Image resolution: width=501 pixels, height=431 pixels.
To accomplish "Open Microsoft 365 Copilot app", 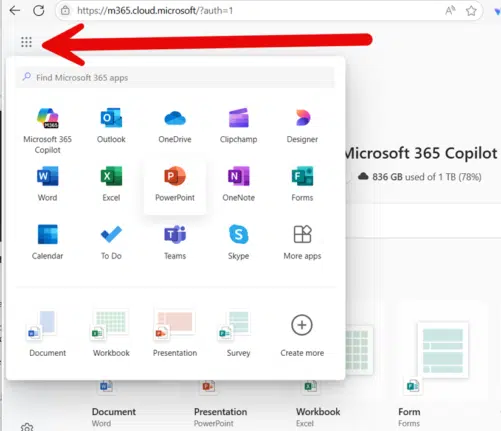I will pyautogui.click(x=47, y=131).
